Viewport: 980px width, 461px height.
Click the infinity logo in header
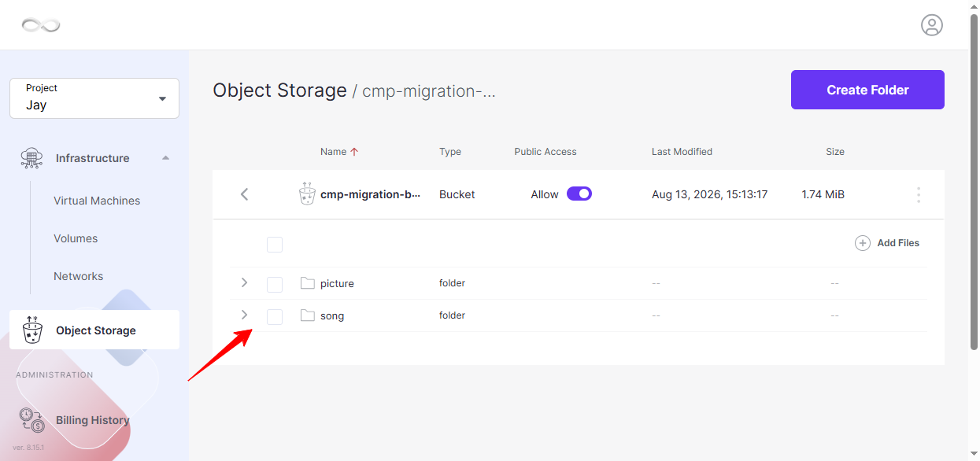41,25
